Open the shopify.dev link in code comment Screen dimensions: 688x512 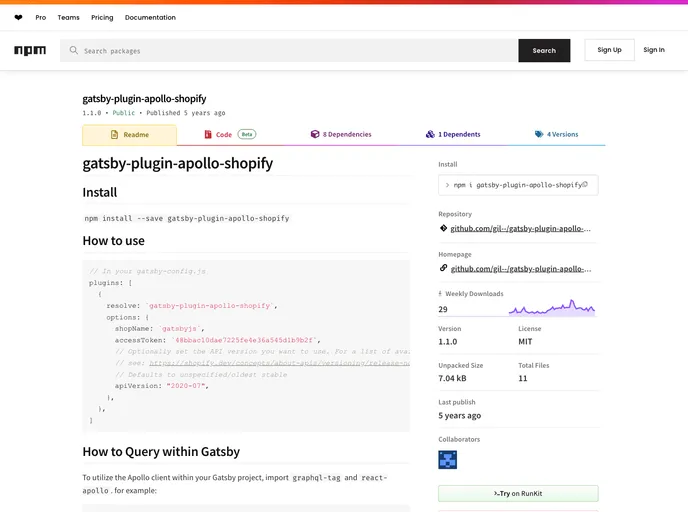click(279, 363)
